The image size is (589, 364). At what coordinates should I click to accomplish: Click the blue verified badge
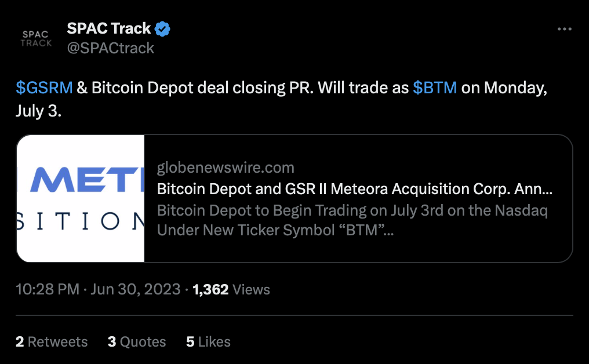click(x=162, y=28)
